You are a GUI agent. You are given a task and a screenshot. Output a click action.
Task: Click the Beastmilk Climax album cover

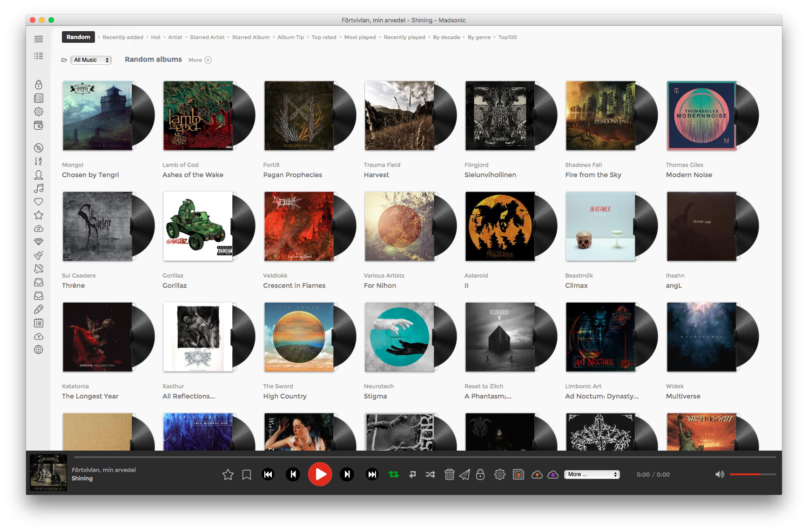click(x=600, y=226)
